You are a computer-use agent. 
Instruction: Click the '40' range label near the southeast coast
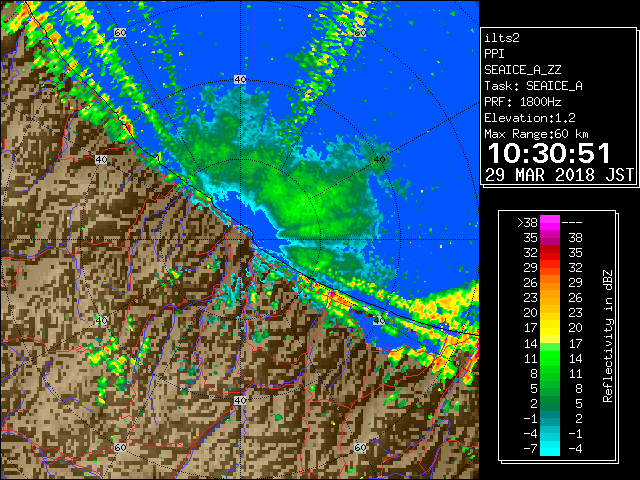pyautogui.click(x=379, y=320)
